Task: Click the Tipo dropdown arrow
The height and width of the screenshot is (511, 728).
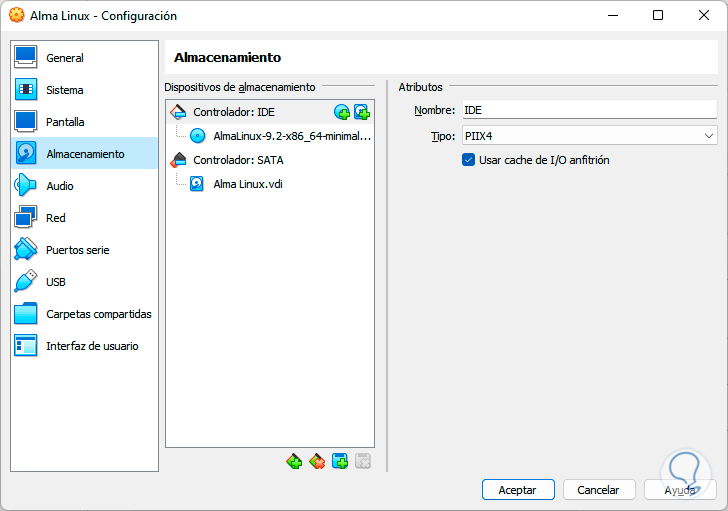Action: [x=708, y=136]
